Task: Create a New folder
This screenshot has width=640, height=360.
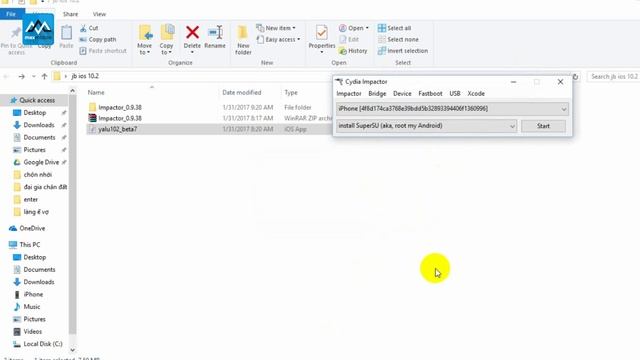Action: [243, 40]
